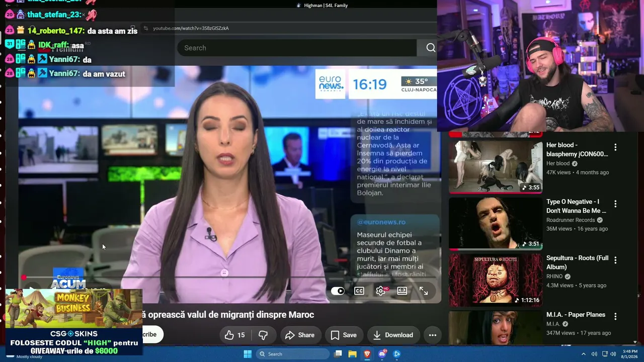Open network settings from the tray icon

(605, 354)
